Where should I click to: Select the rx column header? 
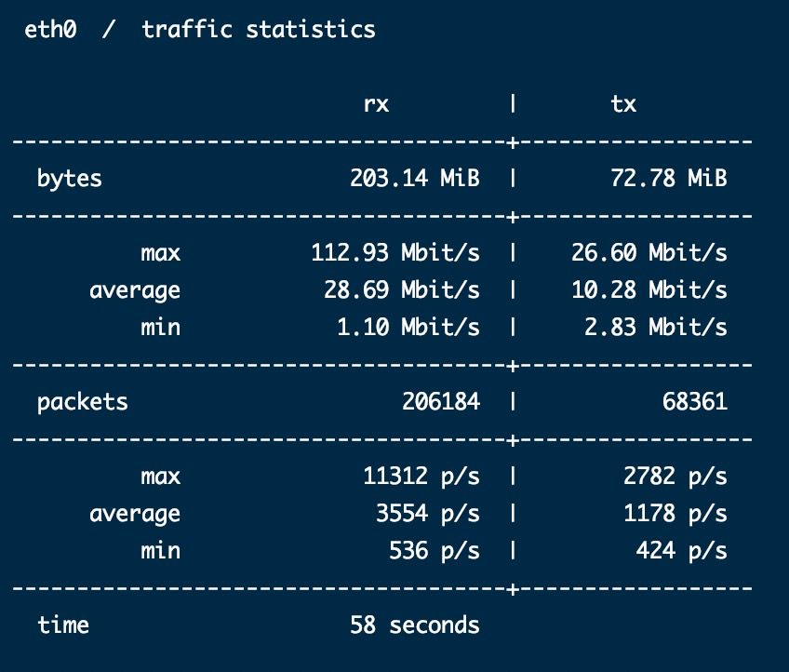click(376, 104)
